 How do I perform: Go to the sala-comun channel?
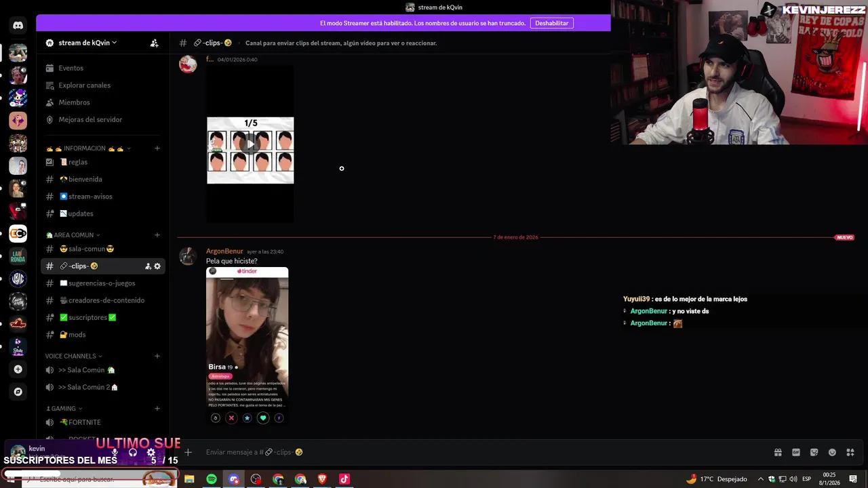tap(103, 249)
